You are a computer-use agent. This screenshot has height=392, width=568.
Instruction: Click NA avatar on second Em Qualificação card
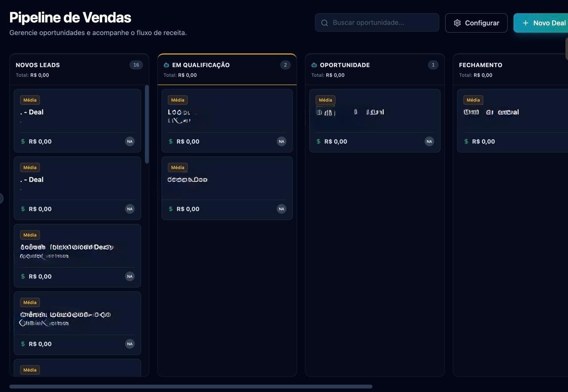[281, 209]
